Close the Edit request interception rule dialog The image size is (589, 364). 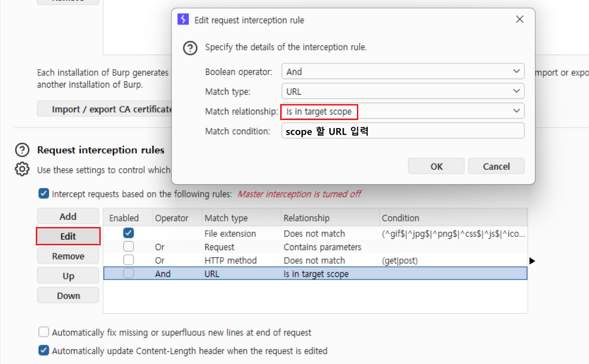pyautogui.click(x=519, y=20)
